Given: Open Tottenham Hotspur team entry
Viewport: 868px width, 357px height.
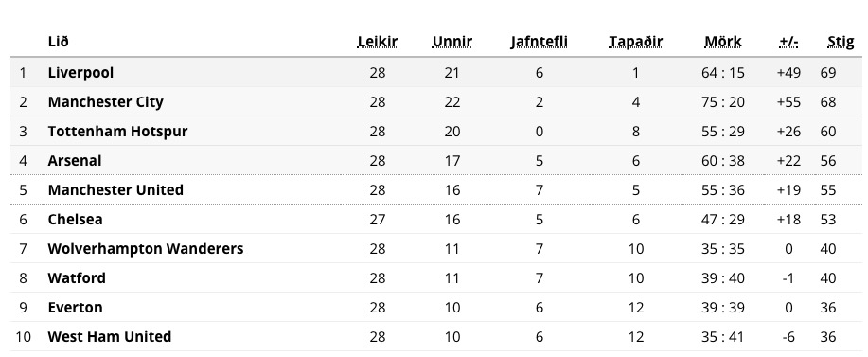Looking at the screenshot, I should pyautogui.click(x=118, y=132).
